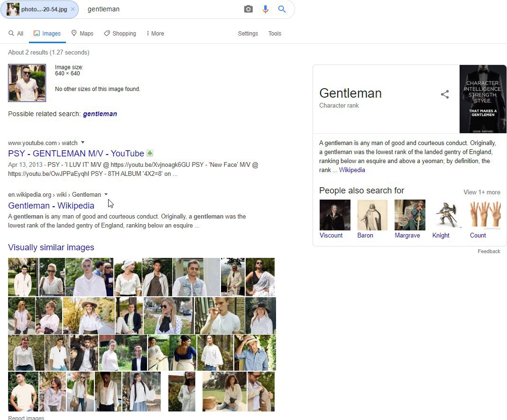Open the All results tab
The height and width of the screenshot is (420, 507).
click(x=16, y=34)
